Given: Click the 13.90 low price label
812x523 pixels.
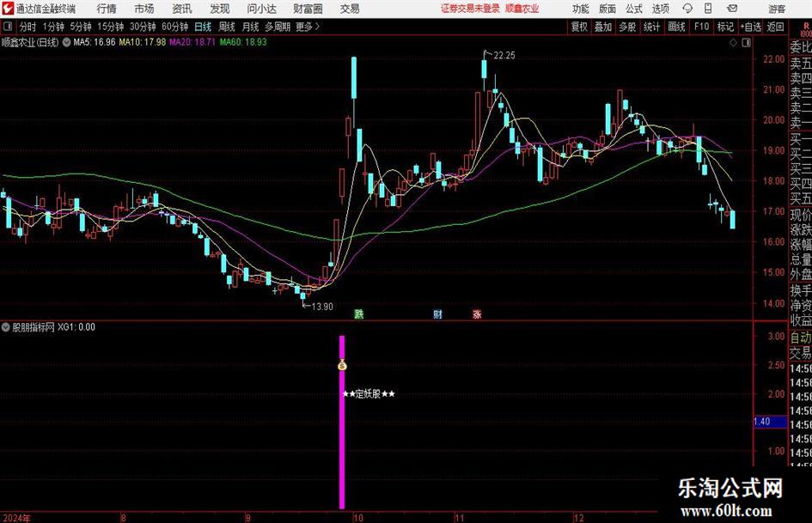Looking at the screenshot, I should point(322,307).
